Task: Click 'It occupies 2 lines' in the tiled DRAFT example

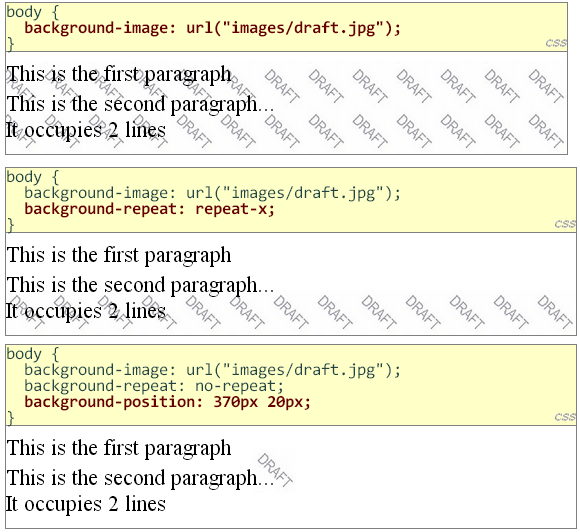Action: [85, 130]
